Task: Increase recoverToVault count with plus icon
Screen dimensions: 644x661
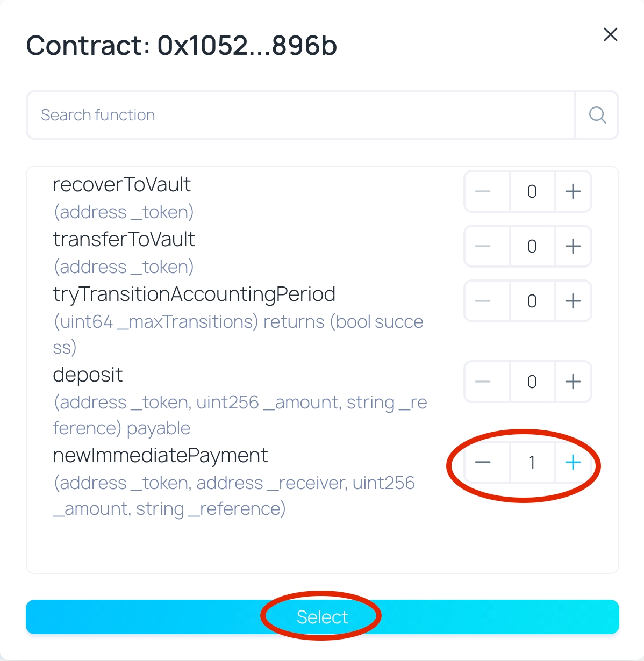Action: [573, 191]
